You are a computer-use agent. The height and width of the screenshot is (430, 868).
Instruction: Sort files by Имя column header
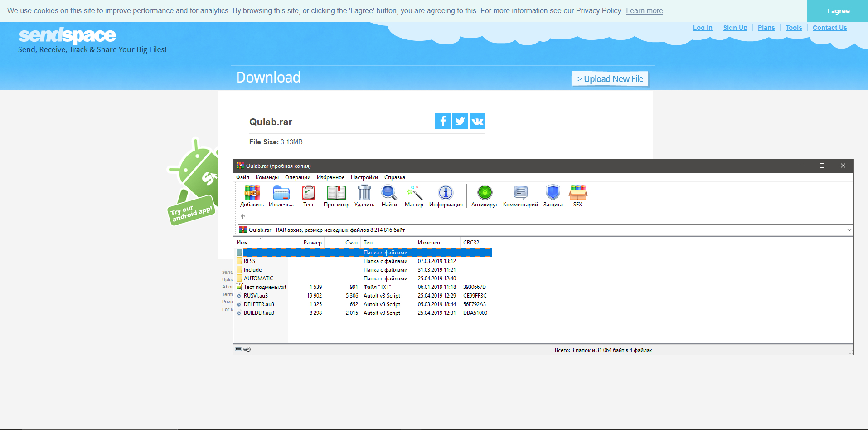point(261,243)
